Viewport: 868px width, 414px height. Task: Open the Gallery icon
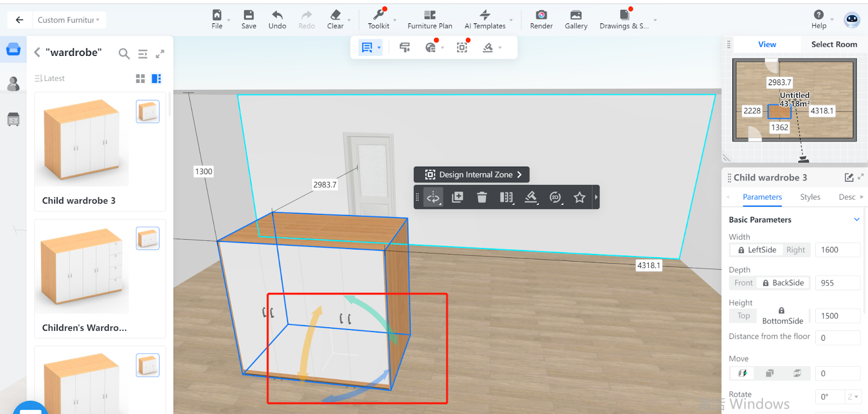(x=576, y=19)
